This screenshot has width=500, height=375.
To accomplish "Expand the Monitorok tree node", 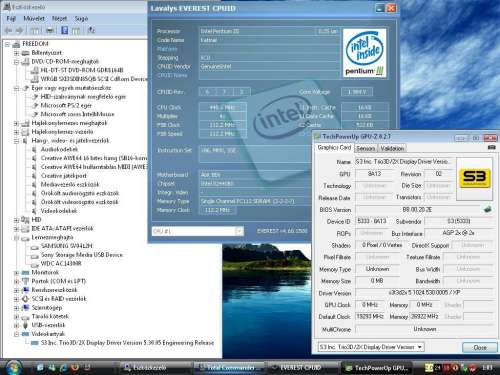I will coord(16,272).
